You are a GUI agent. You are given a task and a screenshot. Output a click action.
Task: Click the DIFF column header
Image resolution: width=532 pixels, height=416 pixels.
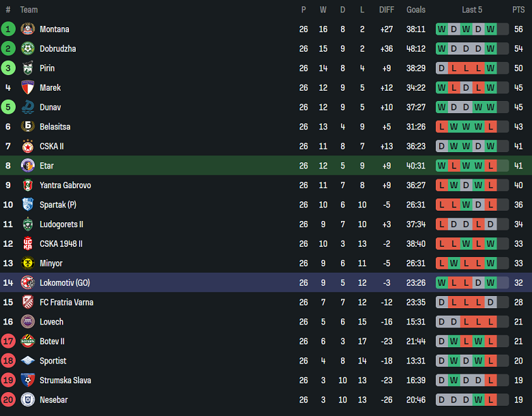(x=387, y=10)
